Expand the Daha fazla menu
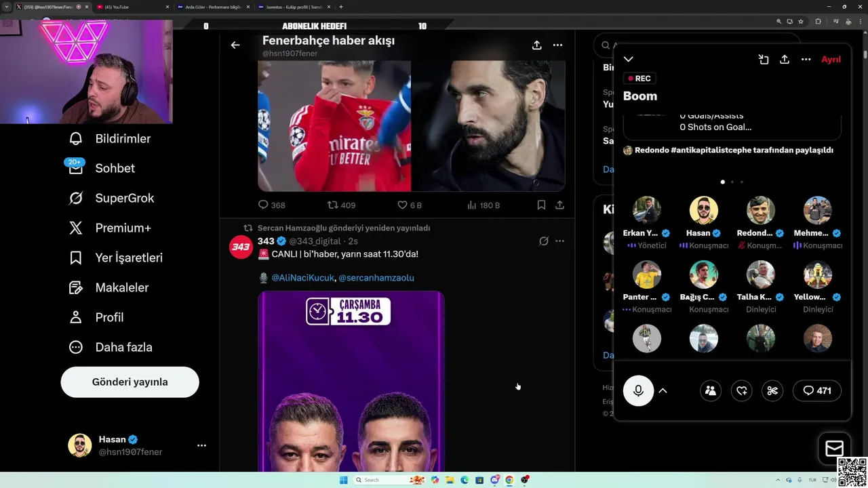This screenshot has width=868, height=488. click(x=111, y=347)
